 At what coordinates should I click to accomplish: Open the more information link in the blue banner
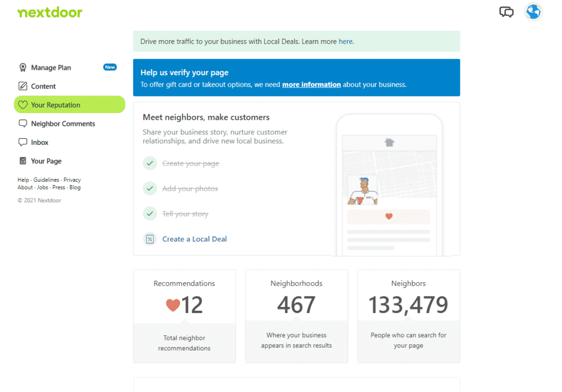pos(311,84)
